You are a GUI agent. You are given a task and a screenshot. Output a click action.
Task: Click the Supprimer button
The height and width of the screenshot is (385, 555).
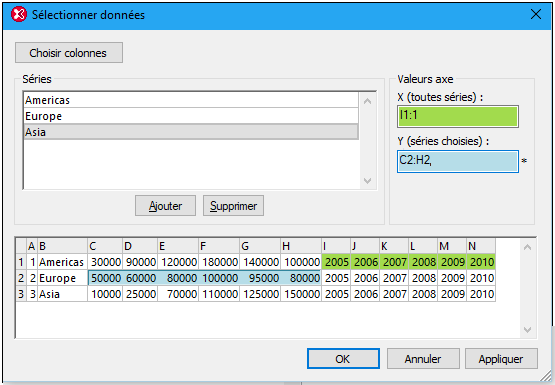click(233, 206)
